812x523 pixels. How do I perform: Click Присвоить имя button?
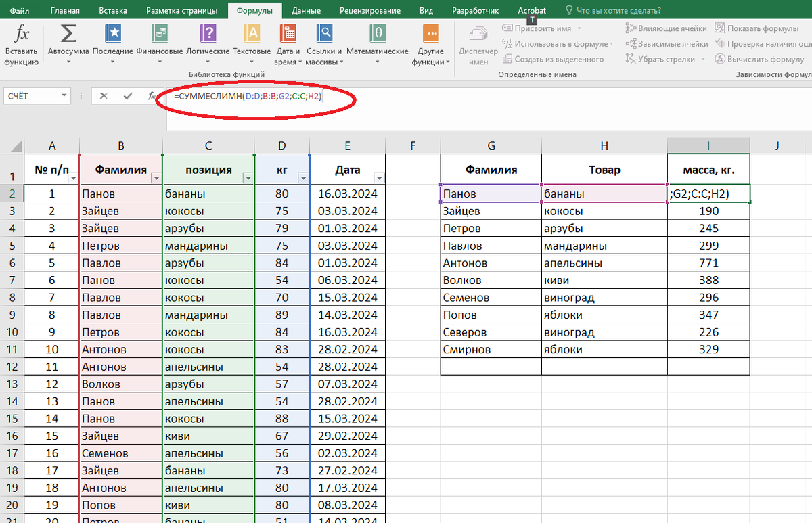click(538, 28)
